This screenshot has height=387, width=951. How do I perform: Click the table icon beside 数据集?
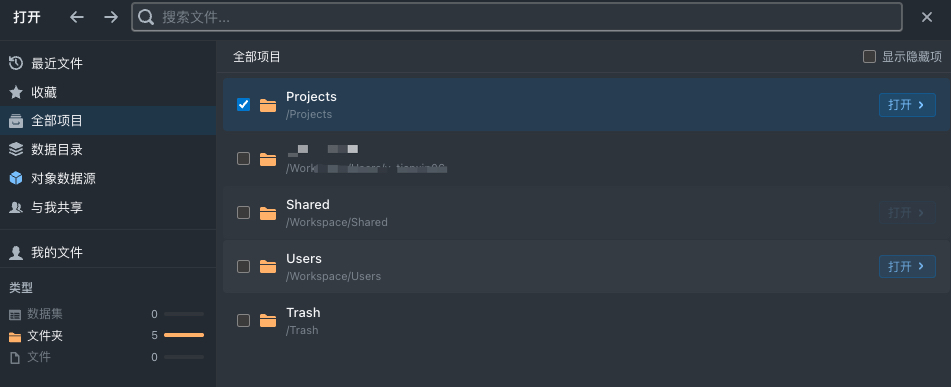15,315
